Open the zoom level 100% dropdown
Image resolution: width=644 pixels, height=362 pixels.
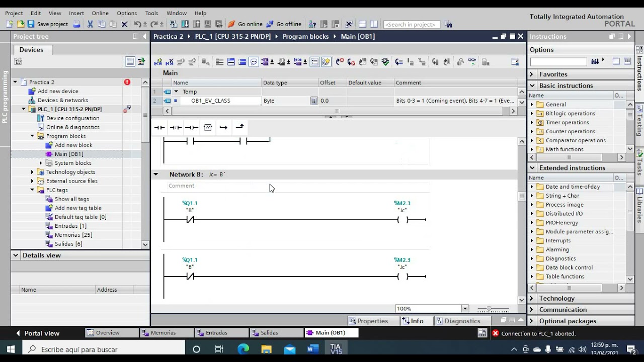[x=465, y=309]
